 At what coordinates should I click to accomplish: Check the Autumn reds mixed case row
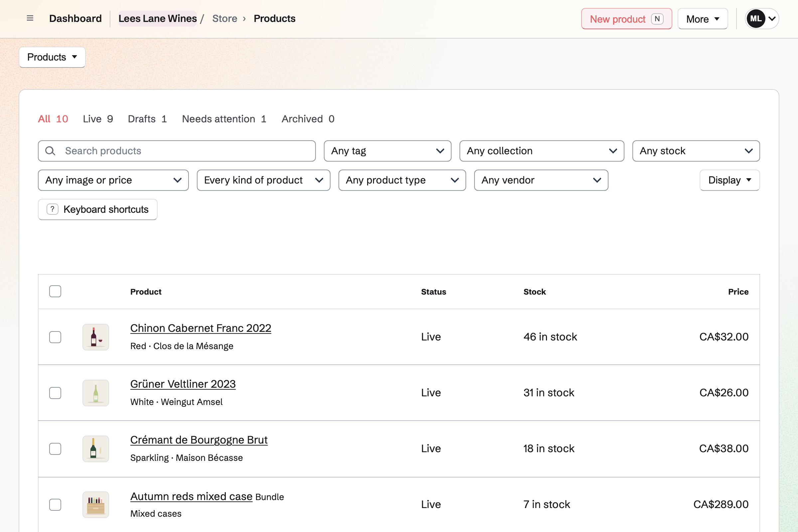tap(55, 504)
